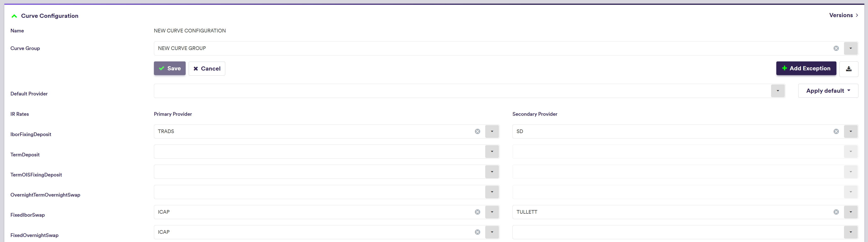Expand TermDeposit primary provider dropdown
The image size is (868, 242).
coord(492,152)
